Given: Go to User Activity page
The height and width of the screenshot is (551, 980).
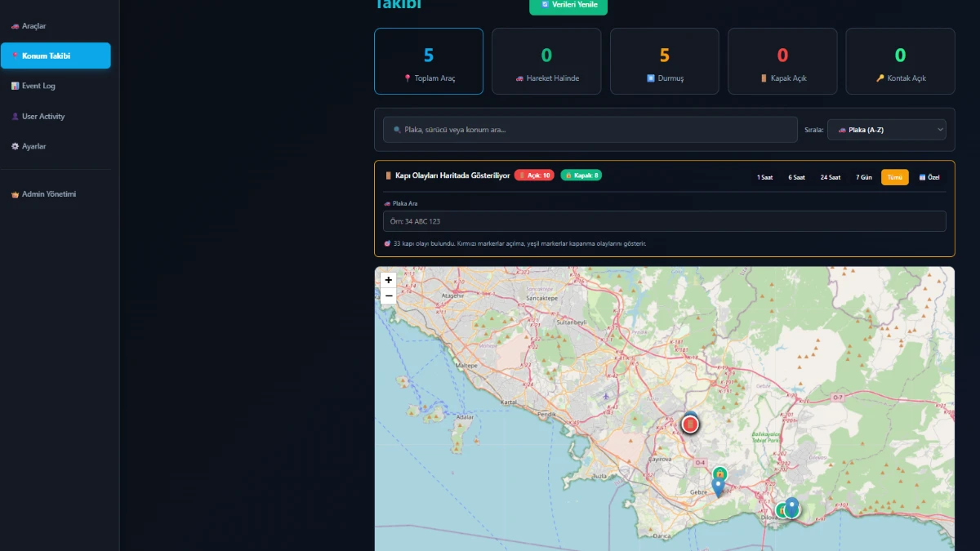Looking at the screenshot, I should point(42,117).
